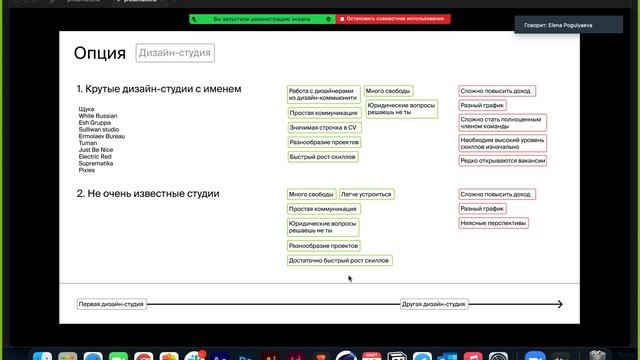640x360 pixels.
Task: Open Launchpad from the Dock
Action: [68, 356]
